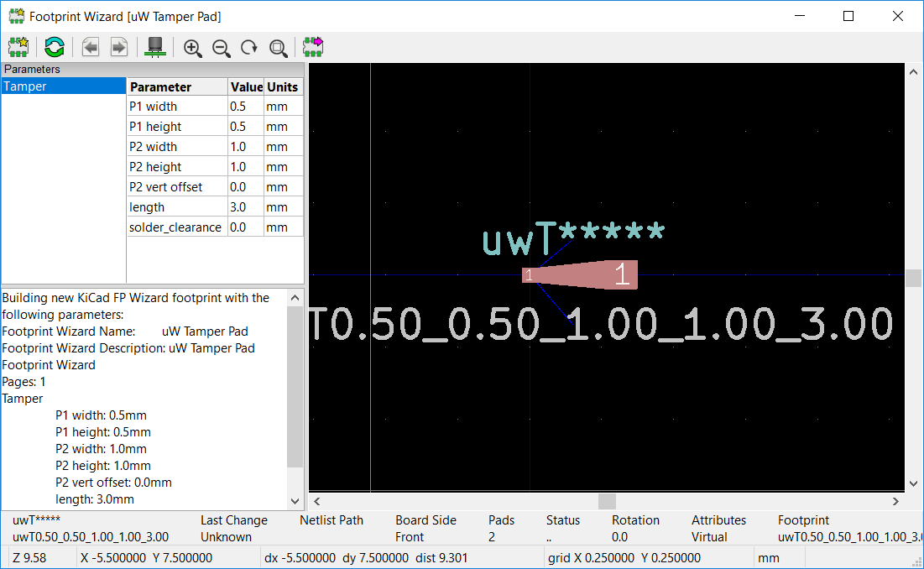Viewport: 924px width, 569px height.
Task: Click the zoom out magnifier
Action: pos(222,48)
